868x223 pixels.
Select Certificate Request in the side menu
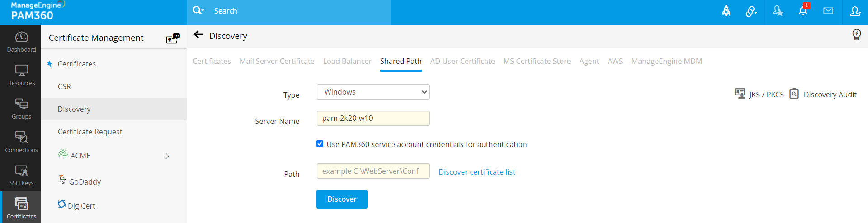pos(90,132)
